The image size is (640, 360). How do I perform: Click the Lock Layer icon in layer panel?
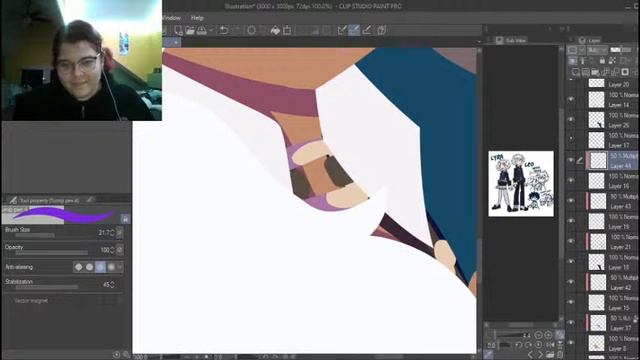pyautogui.click(x=602, y=61)
